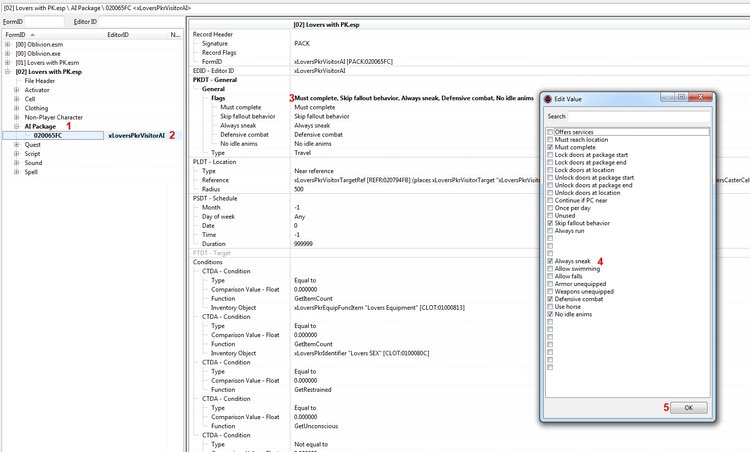Expand the Clothing tree group
The height and width of the screenshot is (452, 750).
click(17, 108)
